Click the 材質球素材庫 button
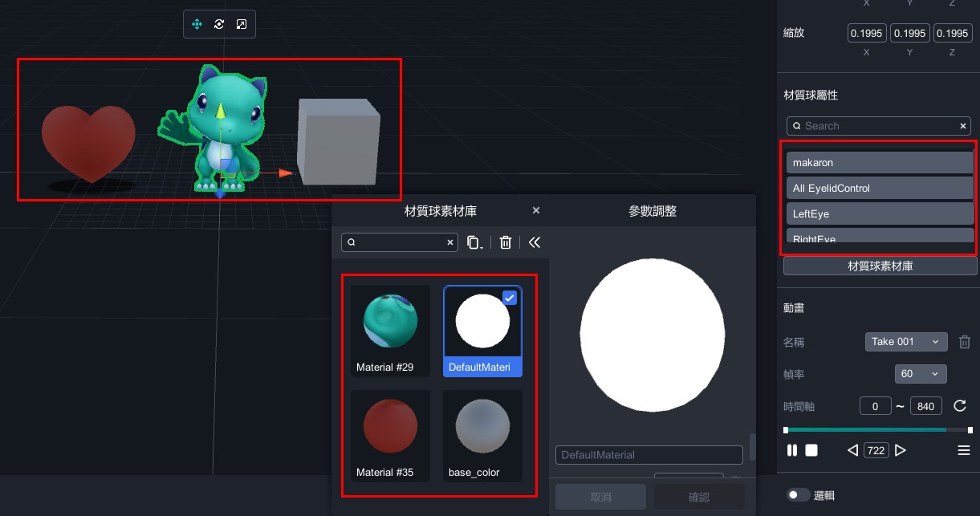This screenshot has height=516, width=980. 880,266
